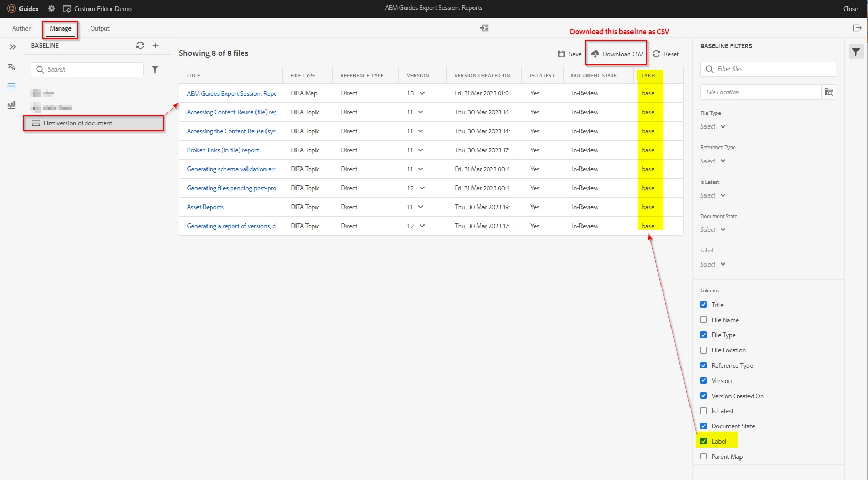Uncheck the Version column checkbox
Image resolution: width=868 pixels, height=480 pixels.
point(703,380)
